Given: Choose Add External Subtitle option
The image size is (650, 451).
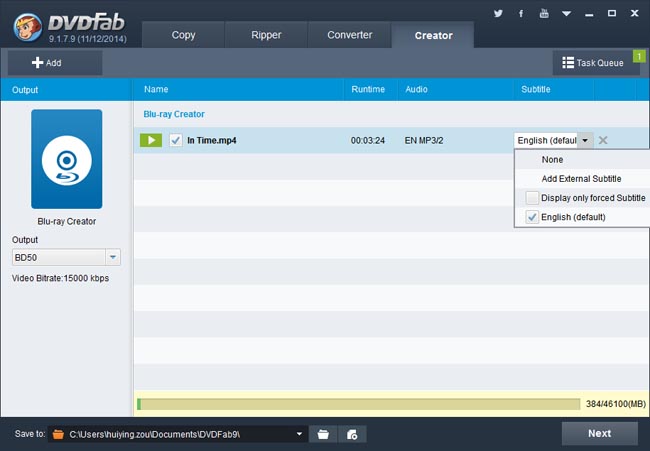Looking at the screenshot, I should pyautogui.click(x=582, y=179).
